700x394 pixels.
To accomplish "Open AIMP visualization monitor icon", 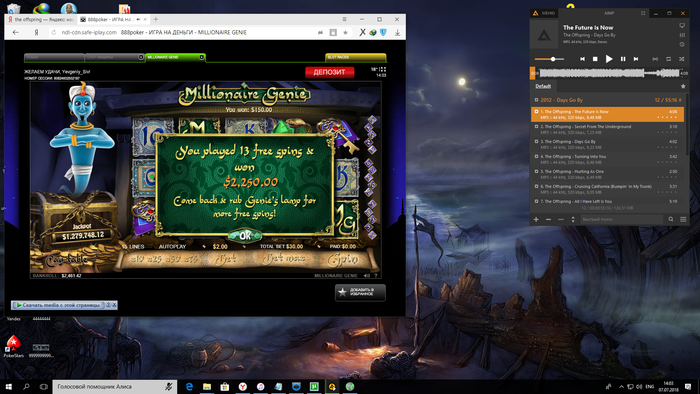I will (x=682, y=25).
